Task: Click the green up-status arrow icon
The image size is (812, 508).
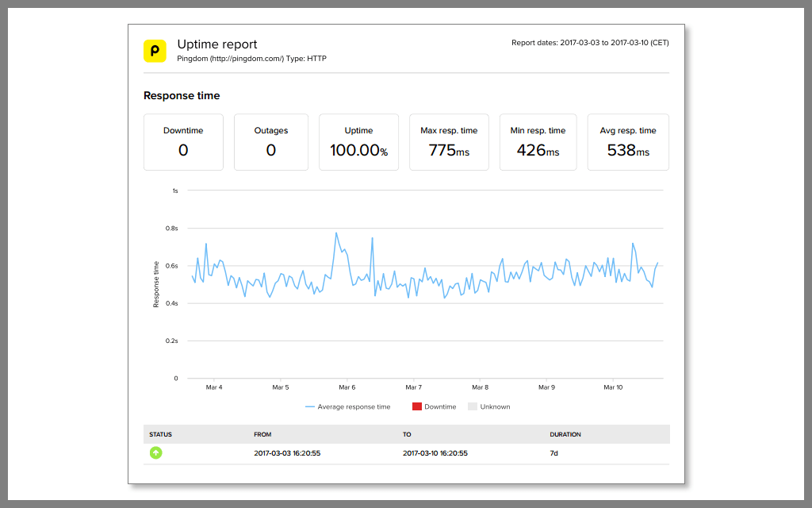Action: tap(156, 453)
